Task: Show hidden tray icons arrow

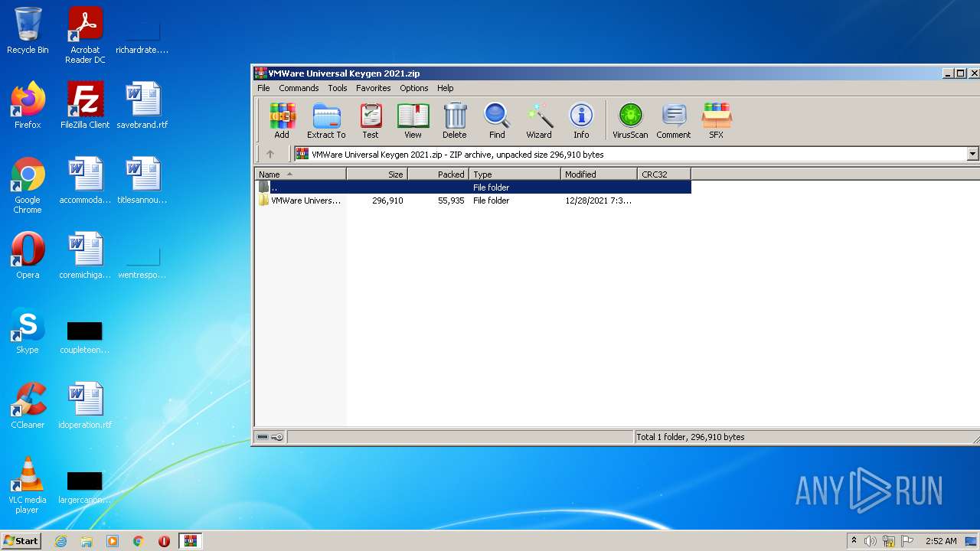Action: [x=854, y=541]
